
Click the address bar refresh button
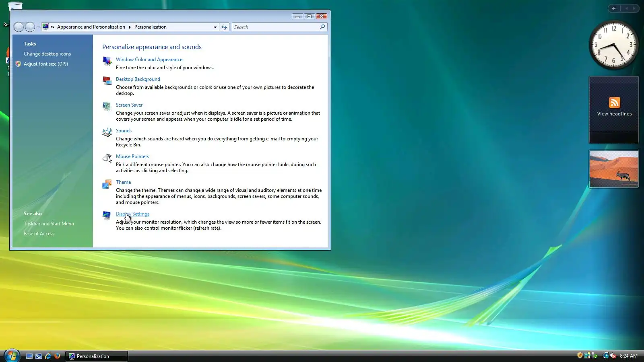point(224,27)
